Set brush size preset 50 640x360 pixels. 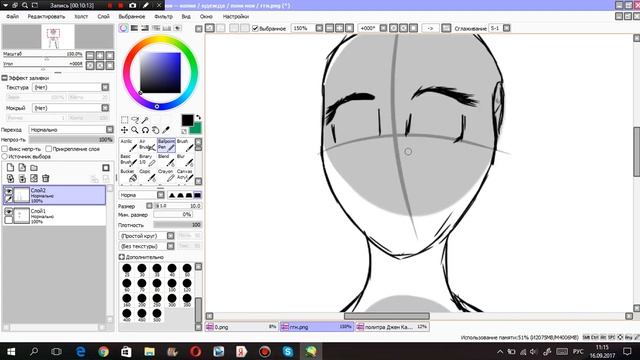pyautogui.click(x=187, y=270)
